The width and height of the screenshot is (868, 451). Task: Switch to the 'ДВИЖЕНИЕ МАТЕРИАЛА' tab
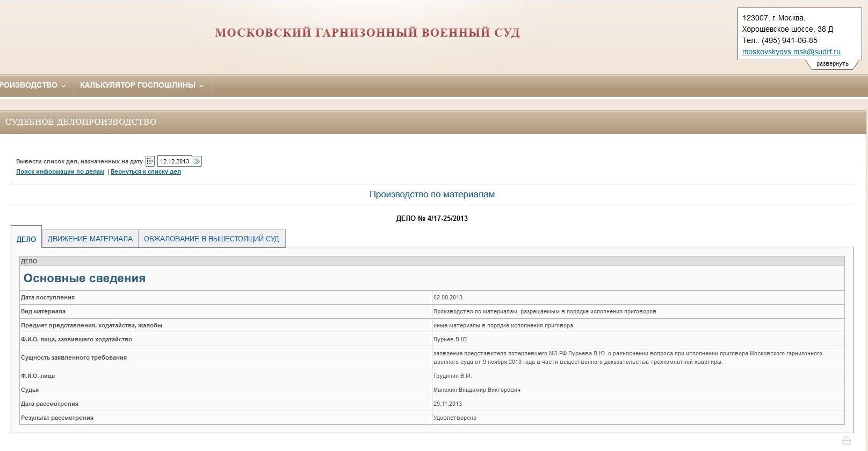[90, 239]
